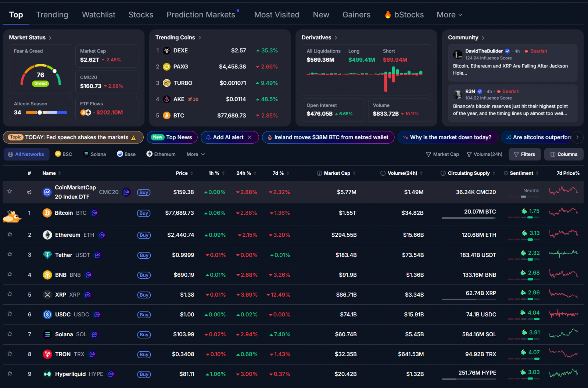Click the CoinMarketCap 20 Index DTF logo

coord(47,192)
